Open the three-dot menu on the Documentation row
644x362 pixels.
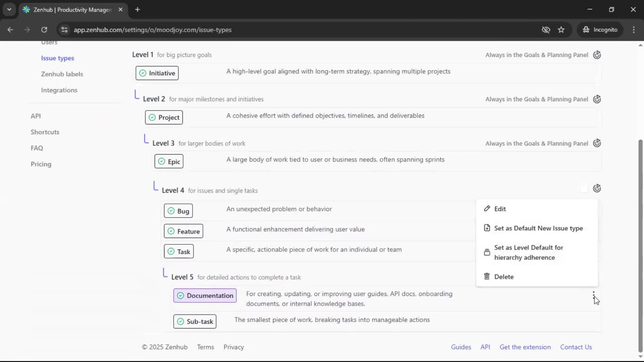(594, 294)
